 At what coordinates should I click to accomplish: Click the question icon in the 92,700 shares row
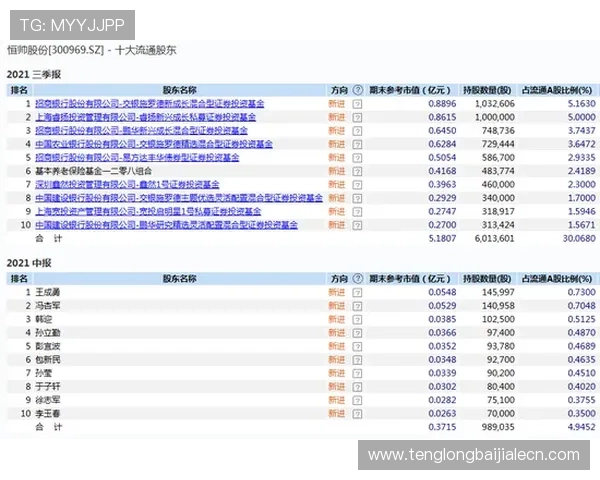(357, 360)
